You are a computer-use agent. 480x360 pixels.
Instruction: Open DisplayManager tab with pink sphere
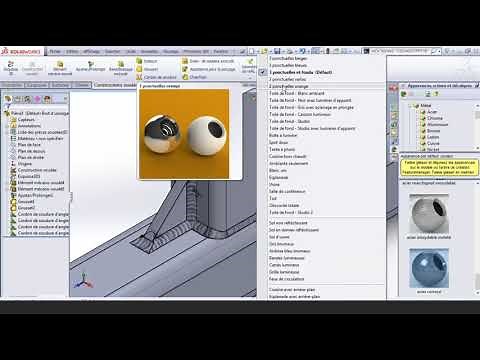point(37,99)
